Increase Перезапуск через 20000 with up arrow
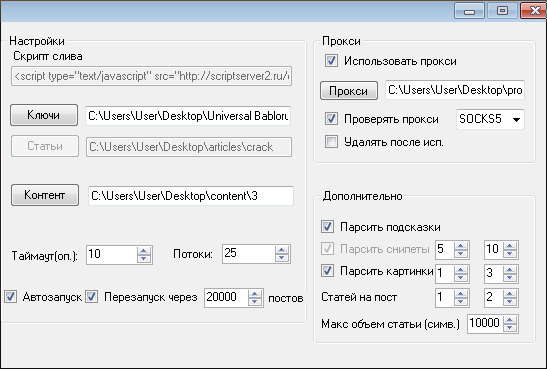The width and height of the screenshot is (547, 369). tap(255, 294)
